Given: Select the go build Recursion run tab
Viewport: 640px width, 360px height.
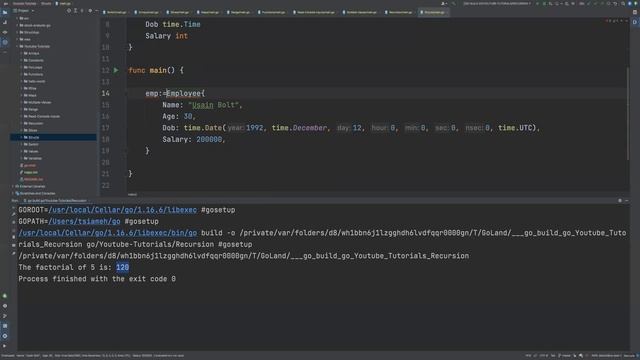Looking at the screenshot, I should [x=55, y=201].
